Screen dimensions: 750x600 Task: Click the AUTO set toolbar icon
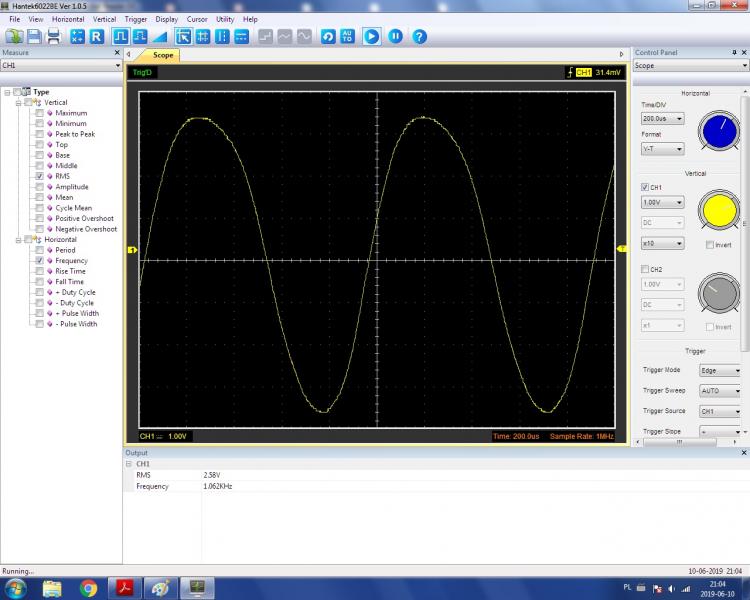coord(347,36)
